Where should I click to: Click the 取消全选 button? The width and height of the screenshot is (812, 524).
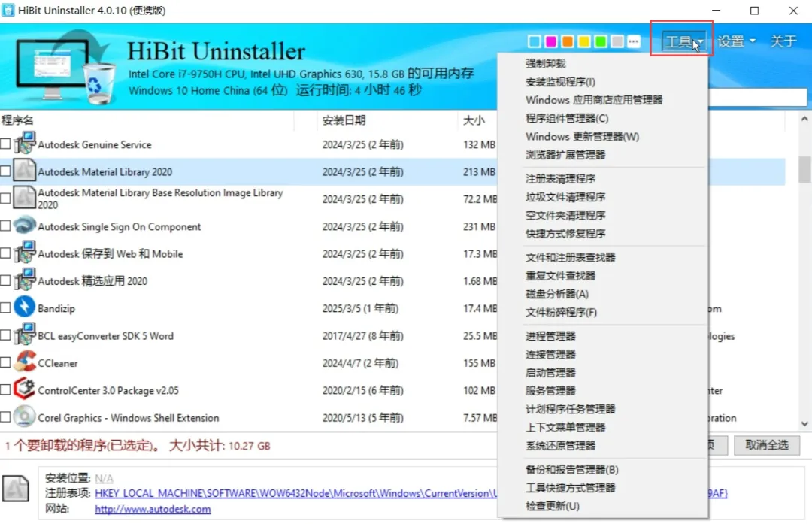click(x=766, y=445)
